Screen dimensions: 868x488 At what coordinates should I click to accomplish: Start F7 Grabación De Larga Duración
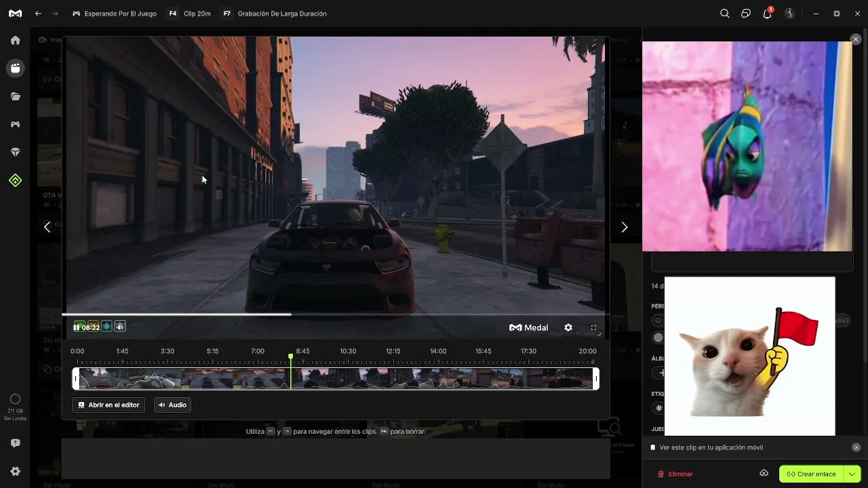tap(274, 14)
